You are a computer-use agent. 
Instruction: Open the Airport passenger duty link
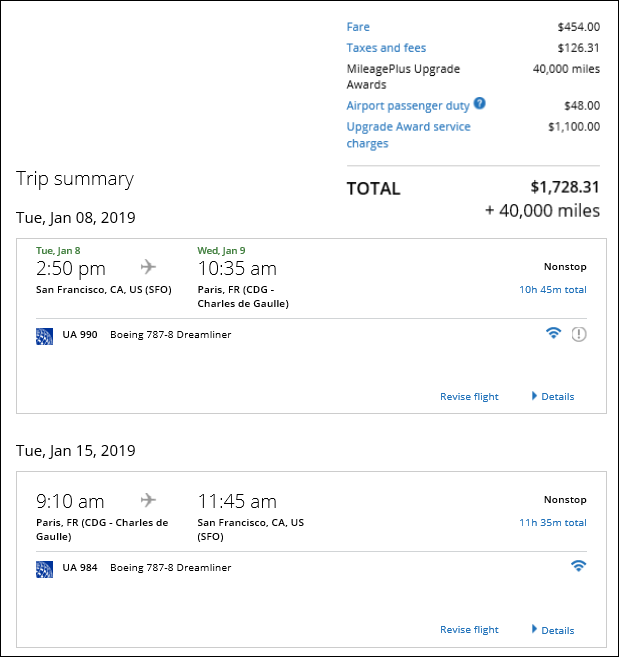408,106
